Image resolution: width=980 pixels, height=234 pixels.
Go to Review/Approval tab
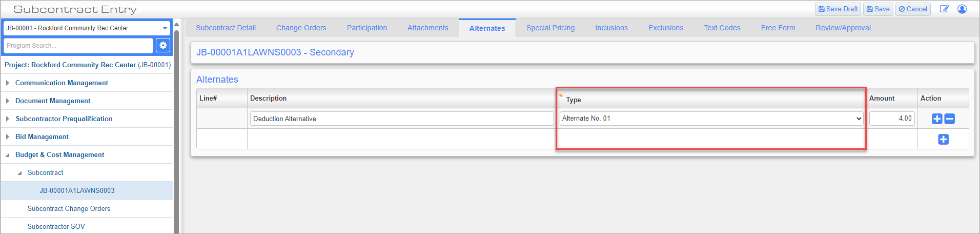pyautogui.click(x=843, y=28)
